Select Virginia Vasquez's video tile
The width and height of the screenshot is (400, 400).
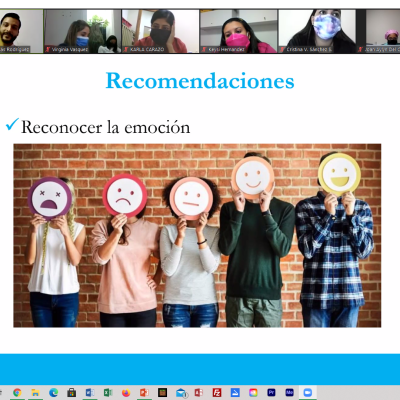point(82,31)
